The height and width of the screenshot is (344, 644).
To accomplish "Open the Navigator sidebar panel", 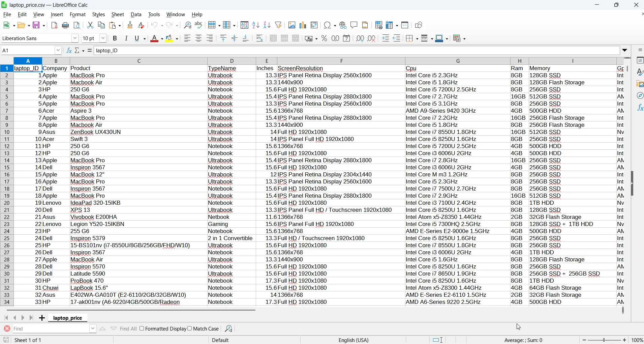I will (641, 96).
